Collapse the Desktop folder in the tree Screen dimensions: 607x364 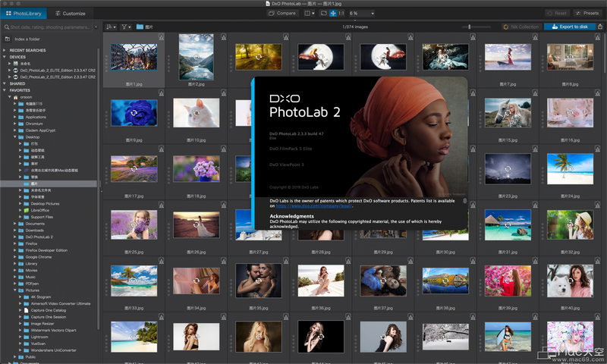(15, 137)
